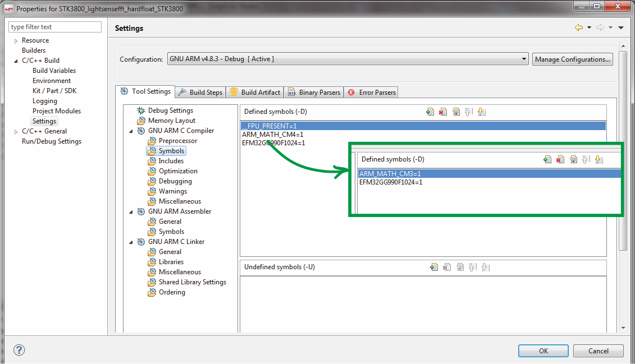The width and height of the screenshot is (635, 364).
Task: Open Optimization compiler settings
Action: point(178,171)
